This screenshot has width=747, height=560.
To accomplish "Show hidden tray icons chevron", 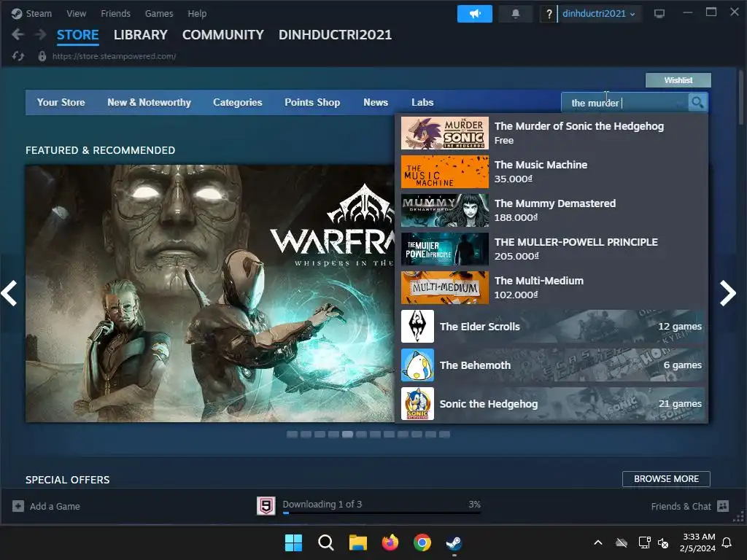I will 598,542.
